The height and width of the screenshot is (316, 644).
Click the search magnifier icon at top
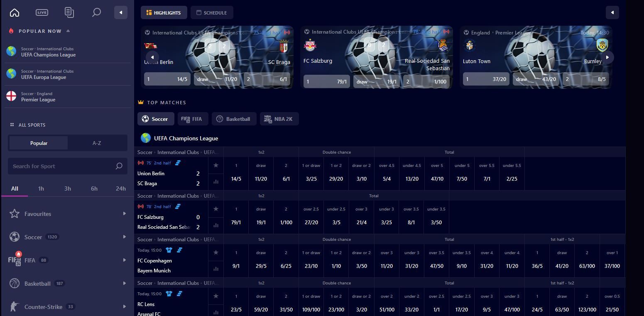(96, 12)
